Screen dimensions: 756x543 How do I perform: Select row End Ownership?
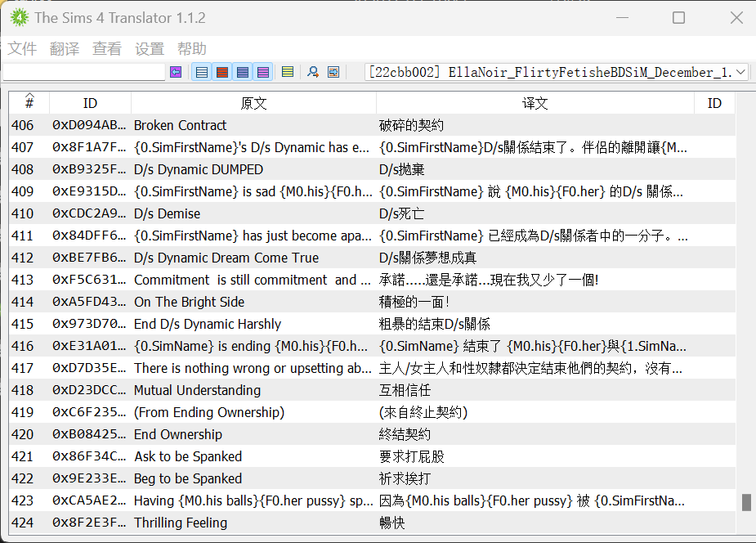372,434
